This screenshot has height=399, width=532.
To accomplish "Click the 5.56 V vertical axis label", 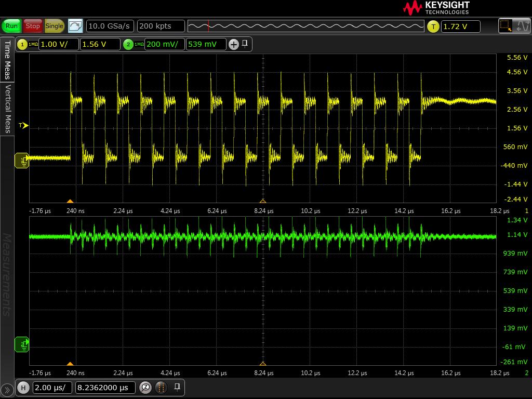I will tap(517, 58).
